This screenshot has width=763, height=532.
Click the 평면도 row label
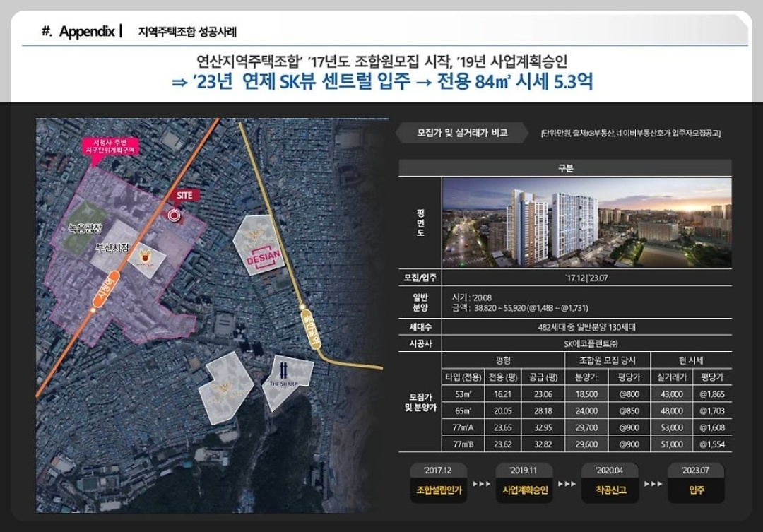420,223
